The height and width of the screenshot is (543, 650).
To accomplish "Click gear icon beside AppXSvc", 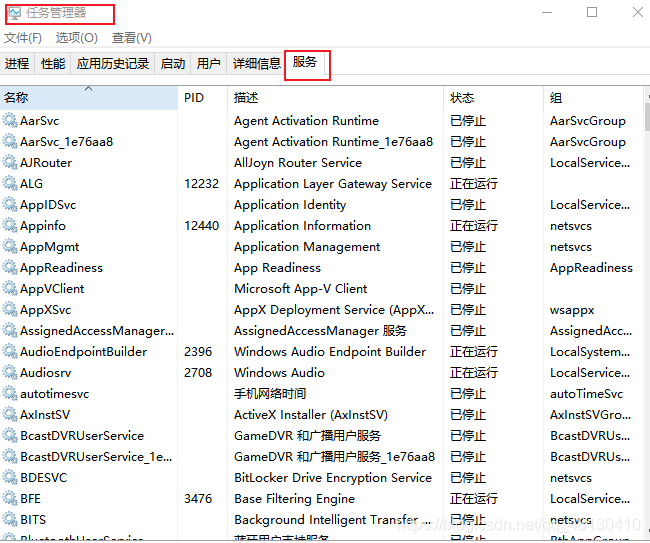I will tap(10, 309).
